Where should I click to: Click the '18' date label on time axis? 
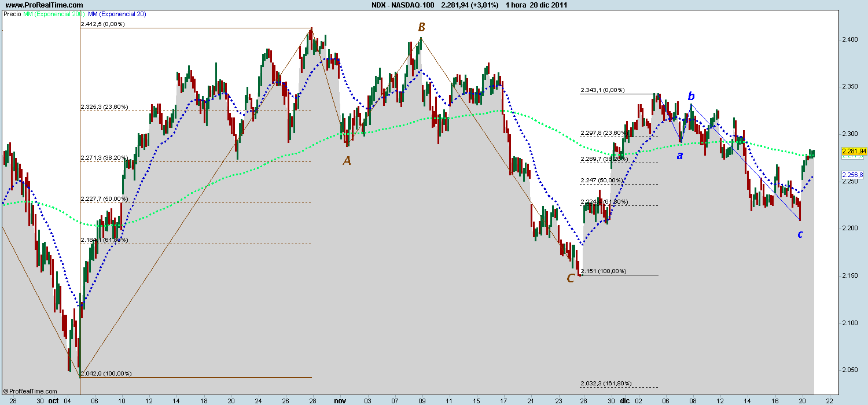(x=204, y=400)
